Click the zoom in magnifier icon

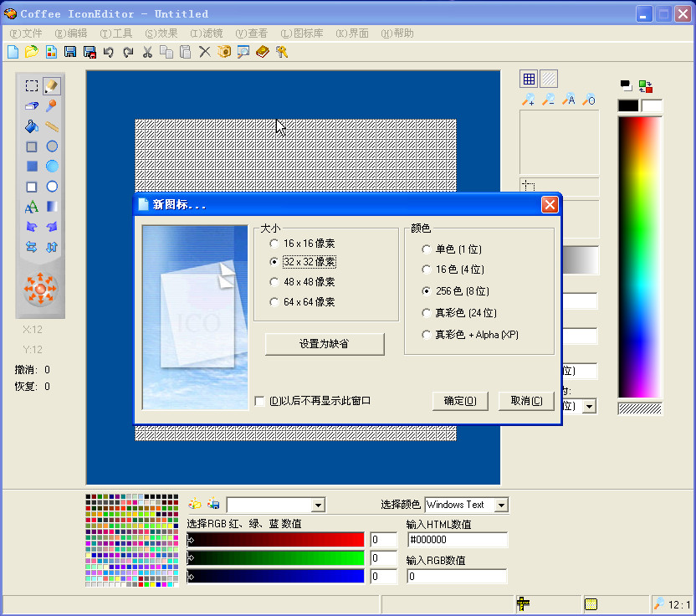[528, 100]
